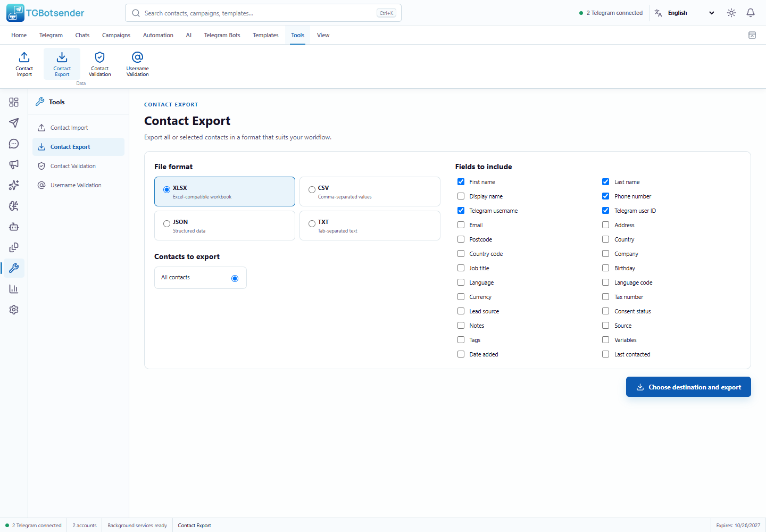Choose the TXT file format

click(370, 226)
